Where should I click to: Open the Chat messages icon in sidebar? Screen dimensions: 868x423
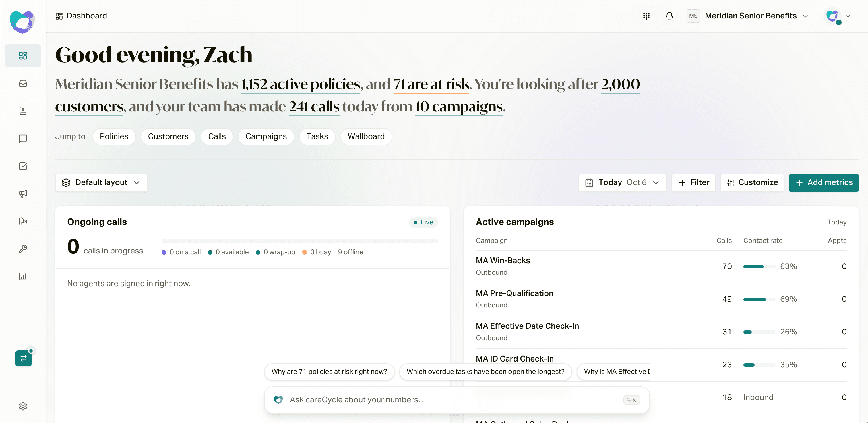(23, 139)
